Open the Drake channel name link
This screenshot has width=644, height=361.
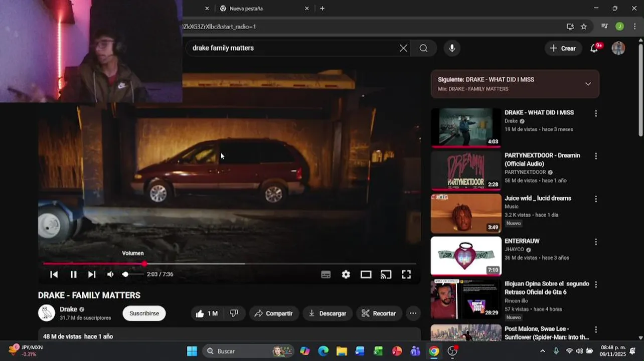(x=68, y=309)
